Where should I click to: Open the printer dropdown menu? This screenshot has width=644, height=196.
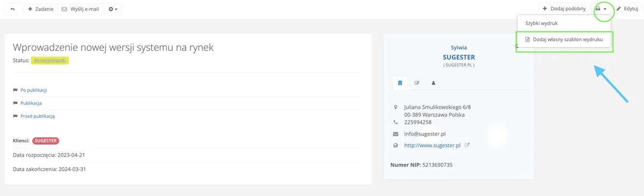pos(601,9)
